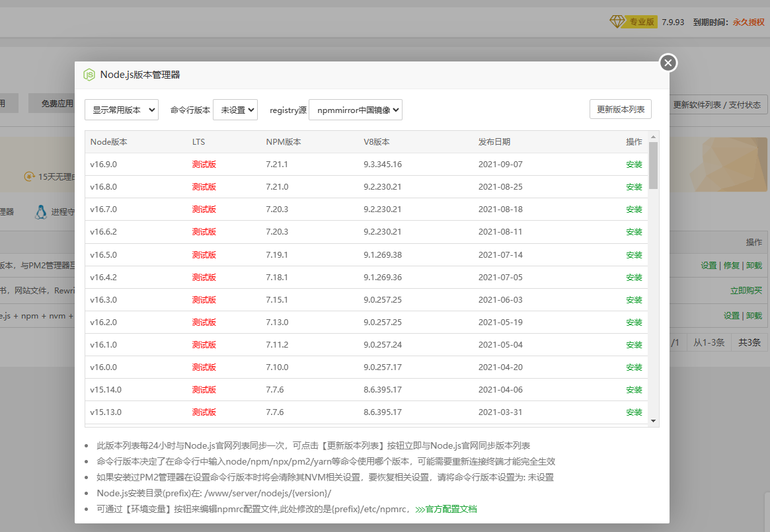Install Node v16.0.0
Image resolution: width=770 pixels, height=532 pixels.
pos(634,367)
